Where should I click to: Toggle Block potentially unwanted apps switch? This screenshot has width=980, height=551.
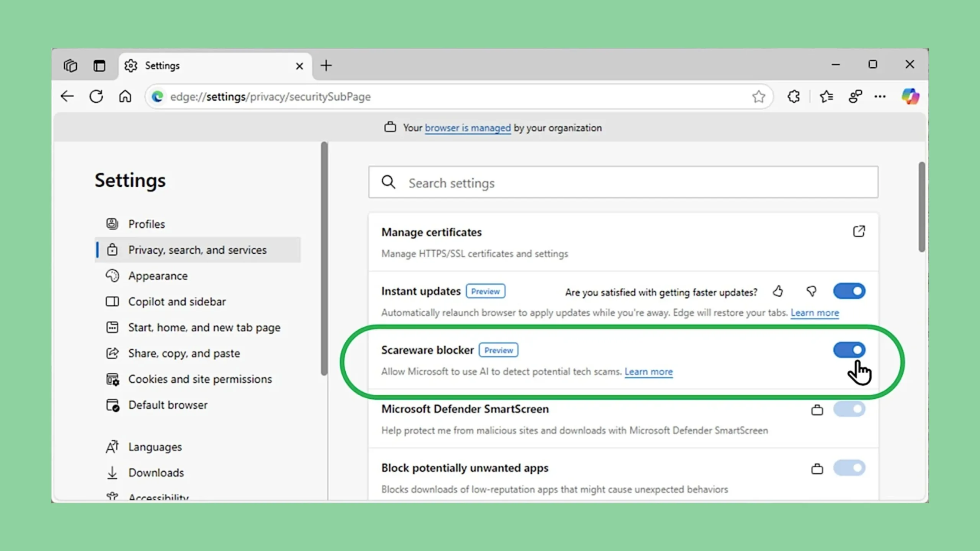point(849,468)
